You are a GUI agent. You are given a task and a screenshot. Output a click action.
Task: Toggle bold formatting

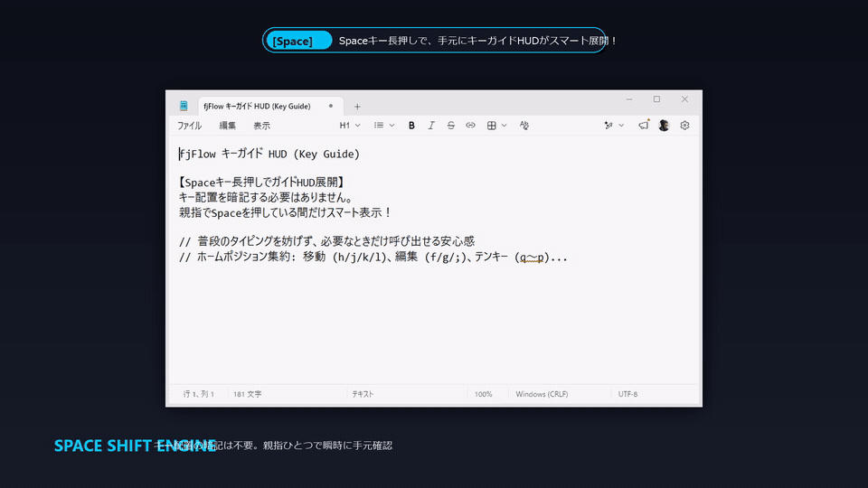(x=411, y=126)
